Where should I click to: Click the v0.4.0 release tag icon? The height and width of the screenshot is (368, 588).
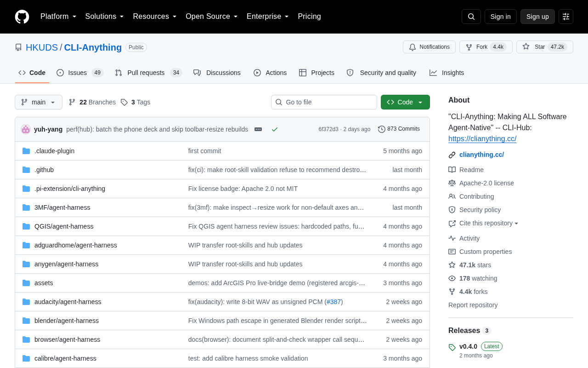pos(452,347)
